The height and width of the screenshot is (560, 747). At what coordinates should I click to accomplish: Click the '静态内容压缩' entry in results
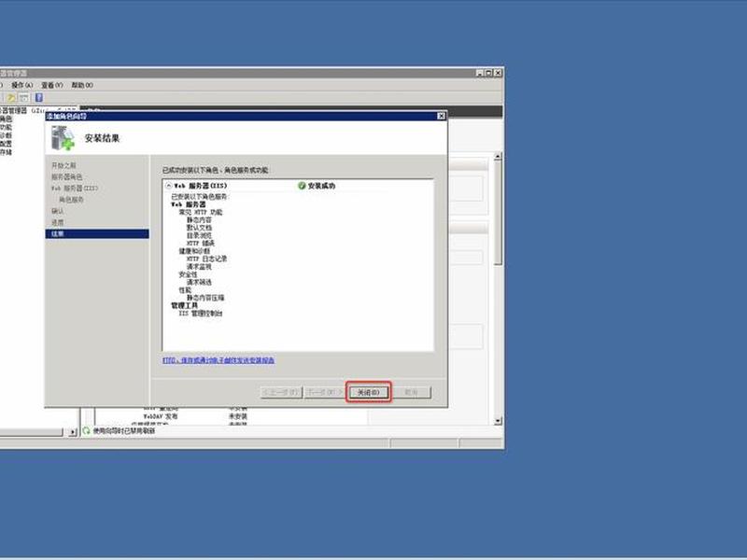click(205, 298)
